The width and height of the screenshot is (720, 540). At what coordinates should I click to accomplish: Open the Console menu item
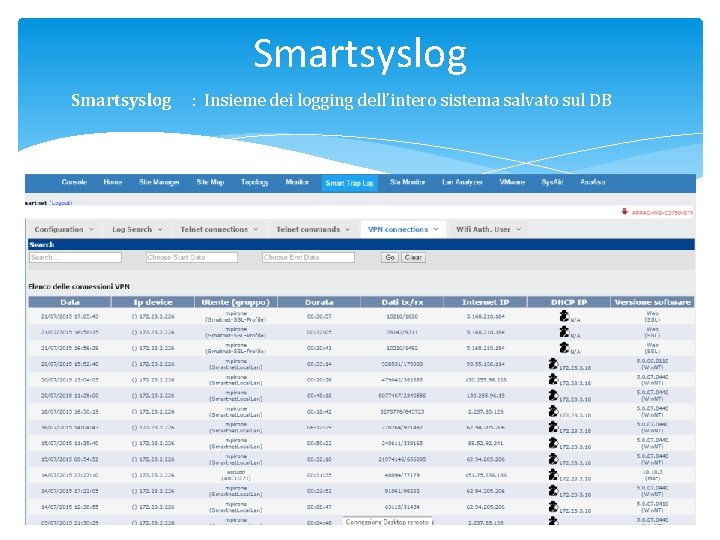pyautogui.click(x=74, y=182)
